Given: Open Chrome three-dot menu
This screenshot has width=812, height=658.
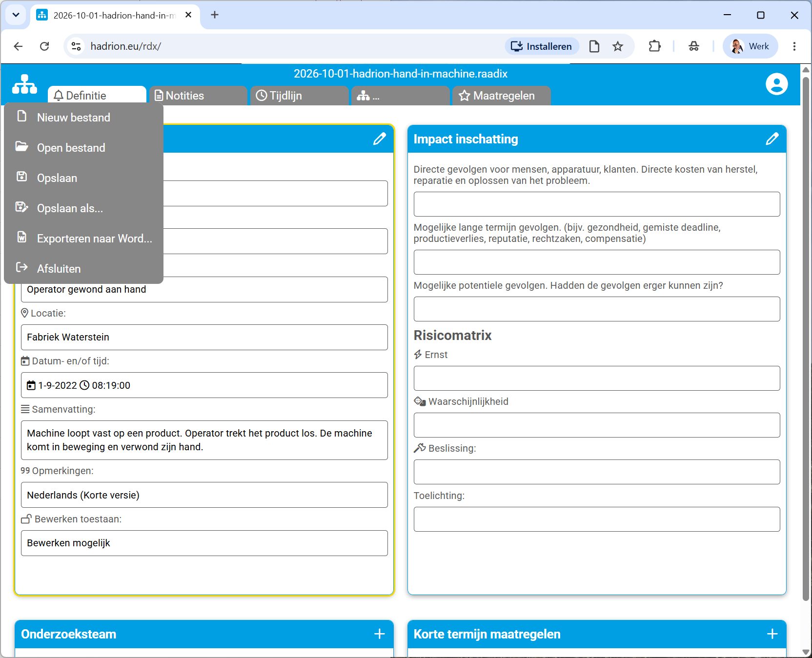Looking at the screenshot, I should point(794,46).
